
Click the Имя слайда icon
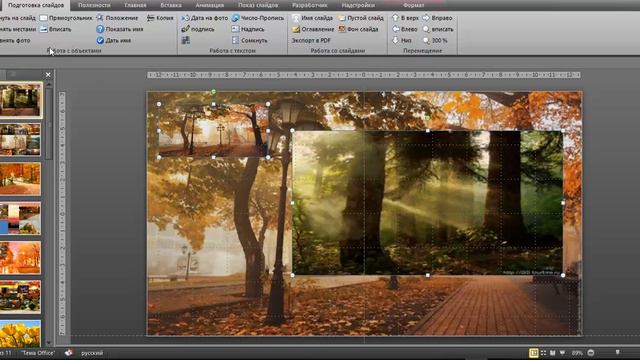[296, 18]
